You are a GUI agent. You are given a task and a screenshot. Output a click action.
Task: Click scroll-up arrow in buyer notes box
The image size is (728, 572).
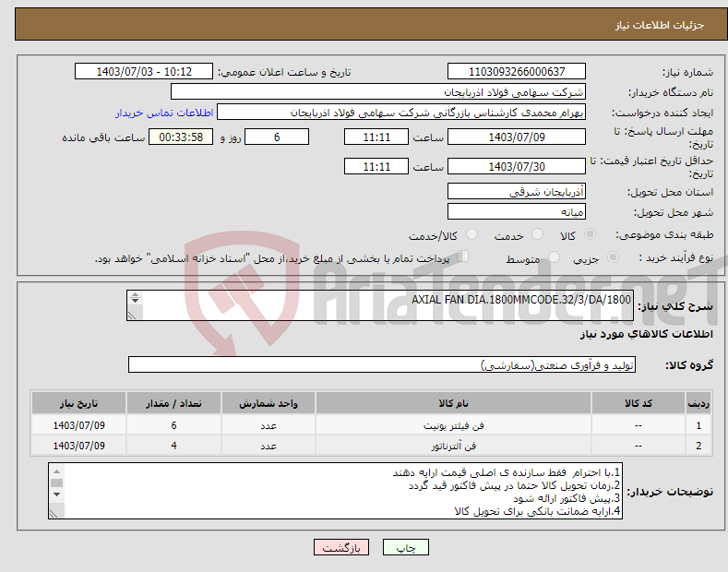tap(56, 471)
